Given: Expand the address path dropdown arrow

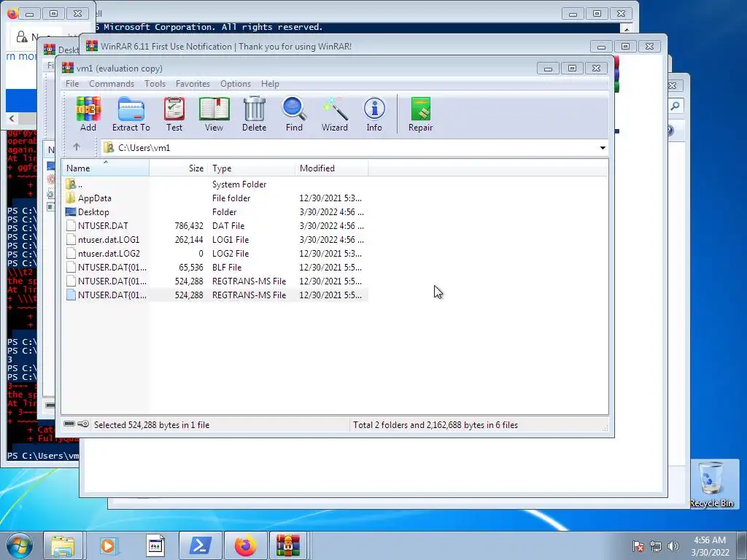Looking at the screenshot, I should [603, 147].
